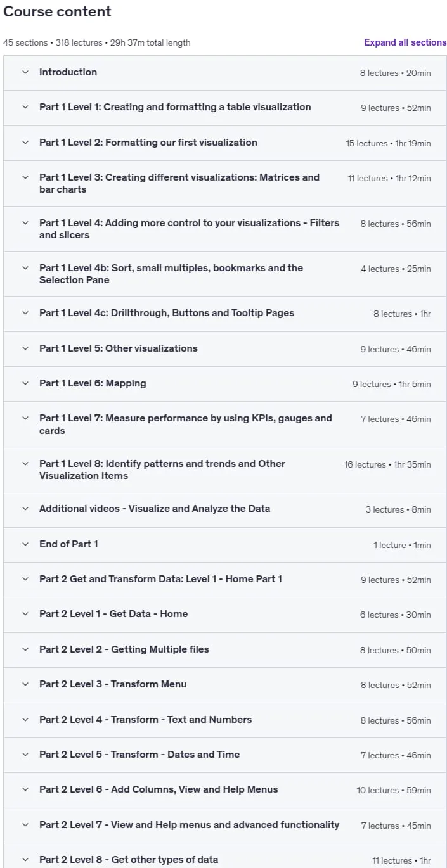This screenshot has width=447, height=868.
Task: Expand Part 2 Level 1 Get Data Home chevron
Action: [x=25, y=614]
